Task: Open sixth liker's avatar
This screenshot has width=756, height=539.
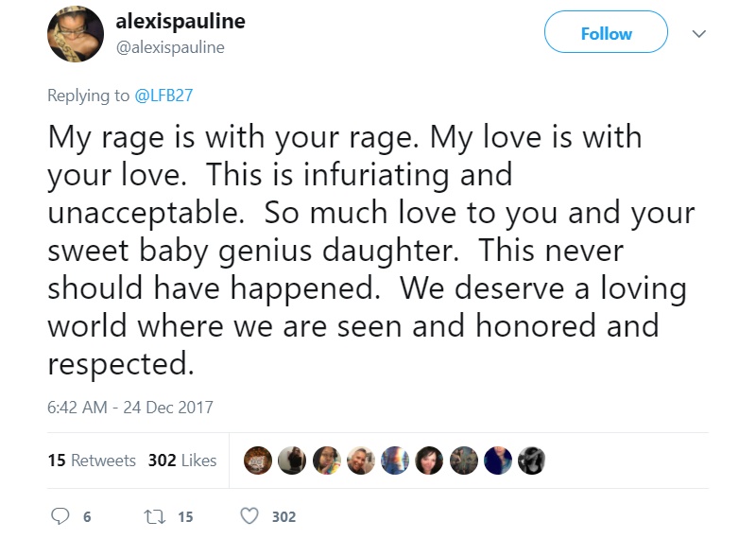Action: coord(429,461)
